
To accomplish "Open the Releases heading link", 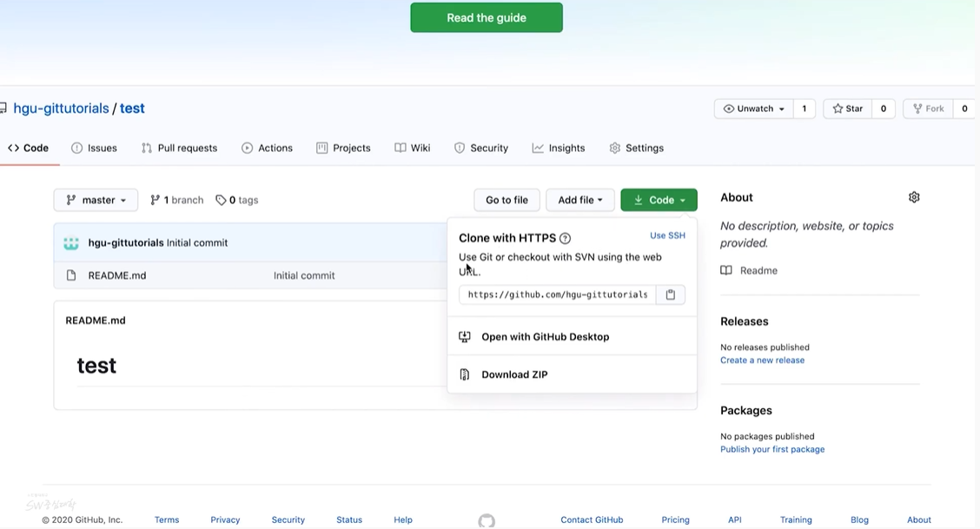I will pos(744,321).
